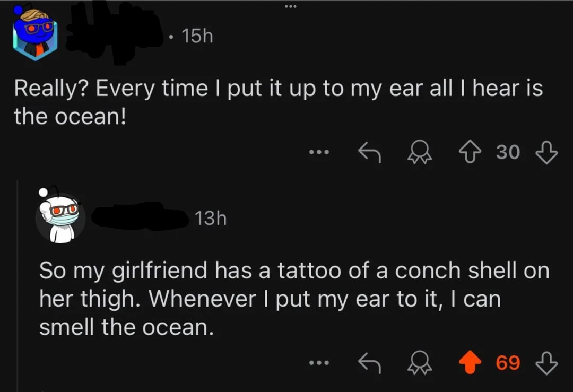
Task: Select the 15h timestamp
Action: point(197,36)
